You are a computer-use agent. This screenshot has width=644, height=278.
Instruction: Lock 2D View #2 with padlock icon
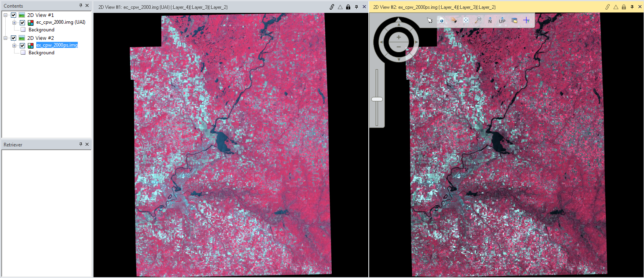tap(624, 7)
